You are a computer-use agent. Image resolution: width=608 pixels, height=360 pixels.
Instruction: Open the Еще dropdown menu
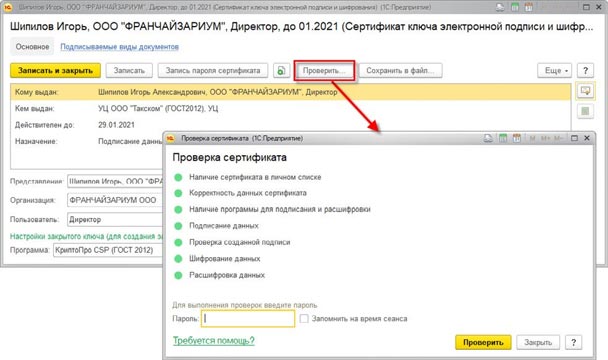(x=554, y=71)
